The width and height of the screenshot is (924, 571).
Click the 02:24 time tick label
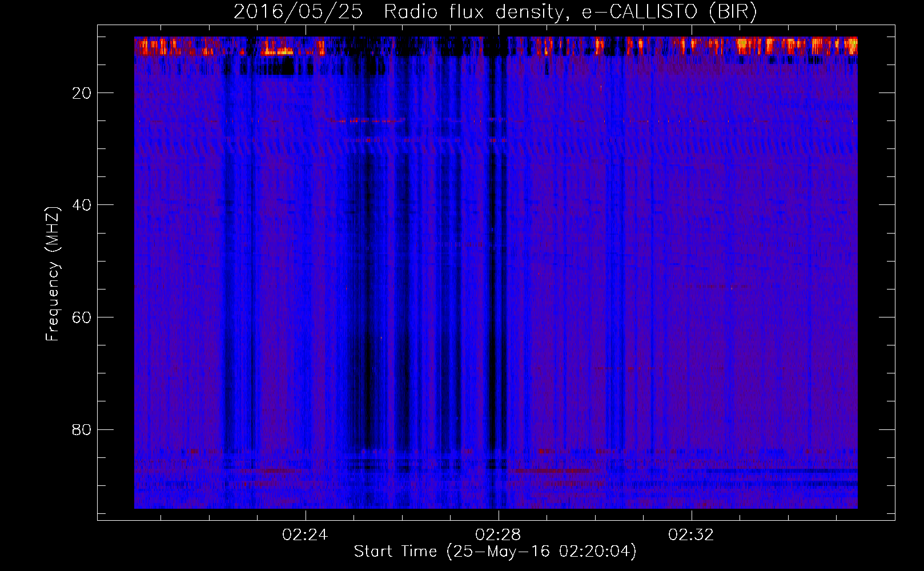[305, 534]
